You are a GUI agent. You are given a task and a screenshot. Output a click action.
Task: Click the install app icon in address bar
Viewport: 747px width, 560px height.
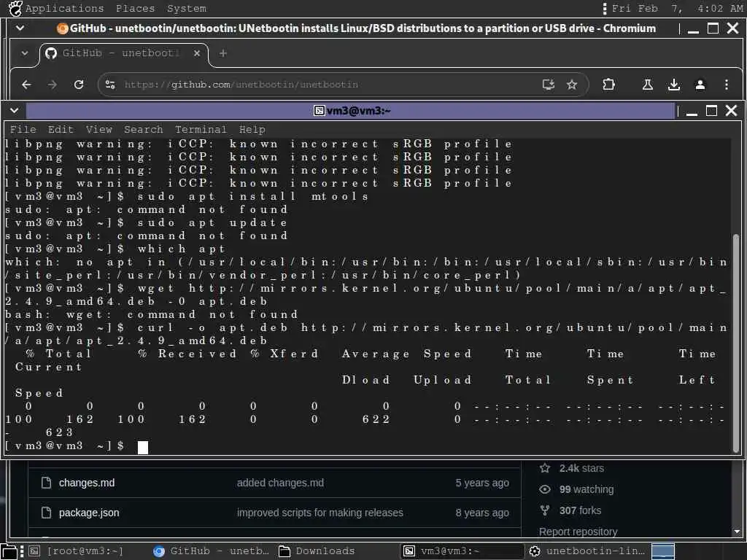tap(549, 85)
